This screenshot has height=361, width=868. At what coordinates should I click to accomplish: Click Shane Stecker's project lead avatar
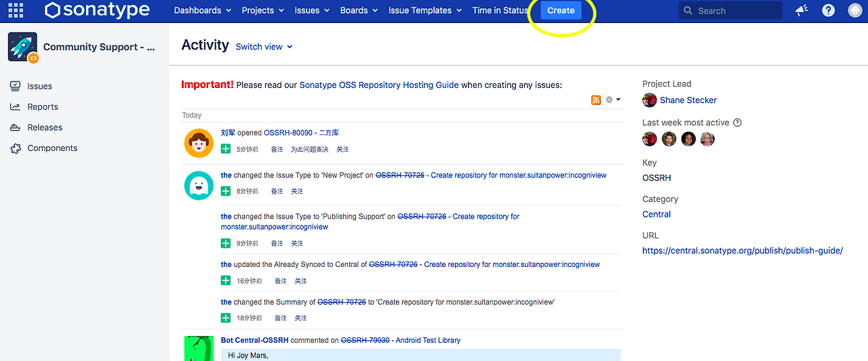[x=650, y=100]
